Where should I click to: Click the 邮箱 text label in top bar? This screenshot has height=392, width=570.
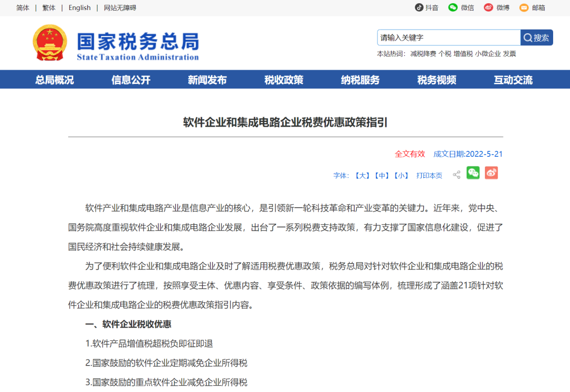click(x=538, y=7)
